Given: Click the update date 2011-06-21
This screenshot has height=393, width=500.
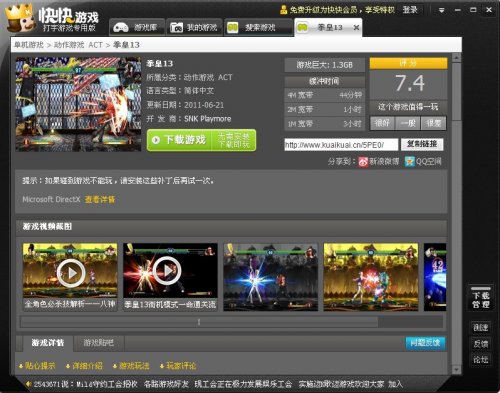Looking at the screenshot, I should tap(204, 105).
